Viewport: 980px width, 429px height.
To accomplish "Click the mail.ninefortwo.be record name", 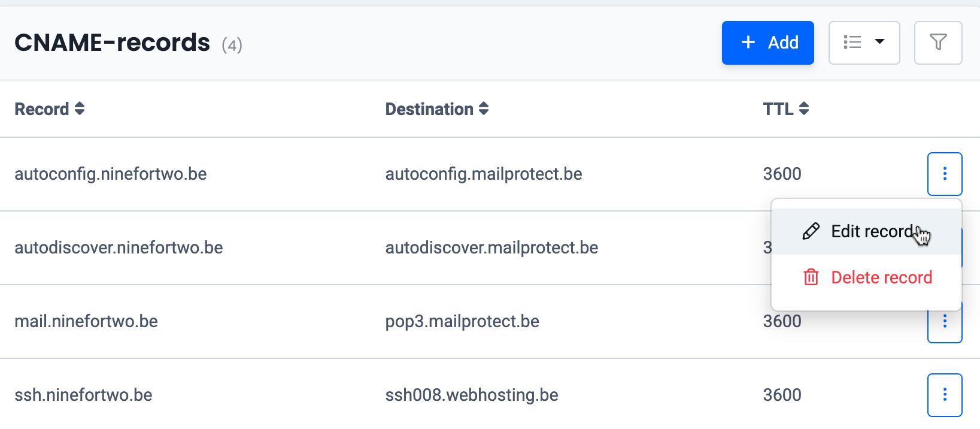I will click(x=86, y=321).
